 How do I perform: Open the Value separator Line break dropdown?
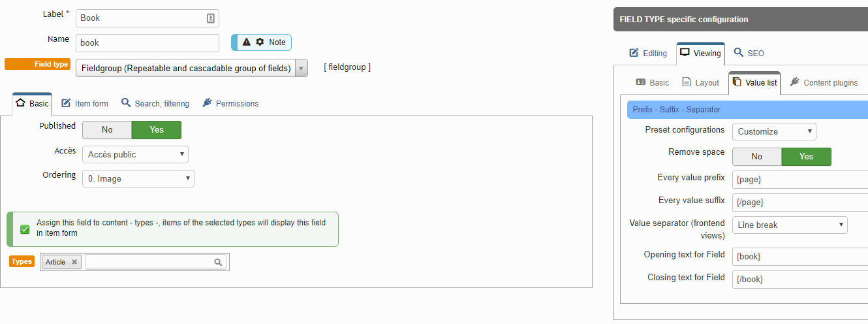[790, 225]
